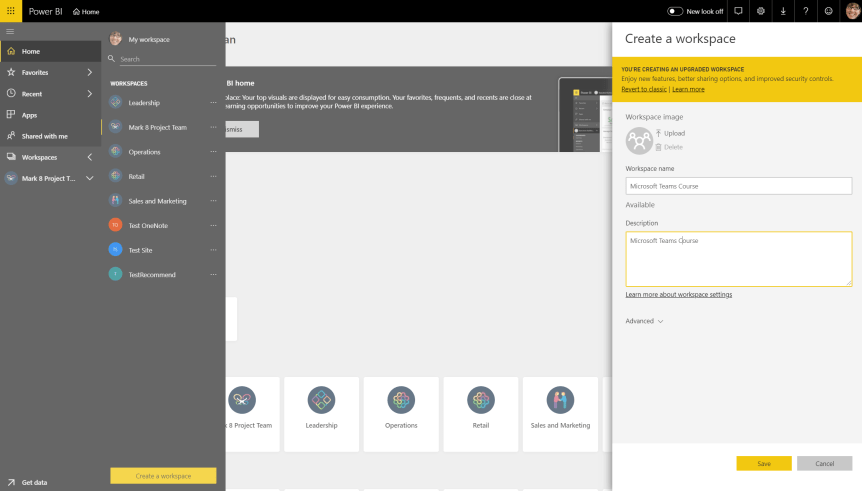
Task: Expand the Advanced settings section
Action: 644,321
